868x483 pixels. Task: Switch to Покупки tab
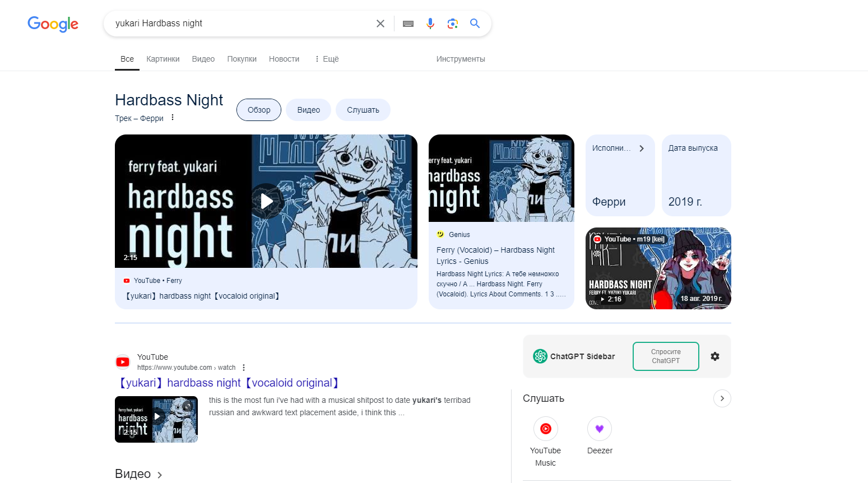click(x=242, y=59)
